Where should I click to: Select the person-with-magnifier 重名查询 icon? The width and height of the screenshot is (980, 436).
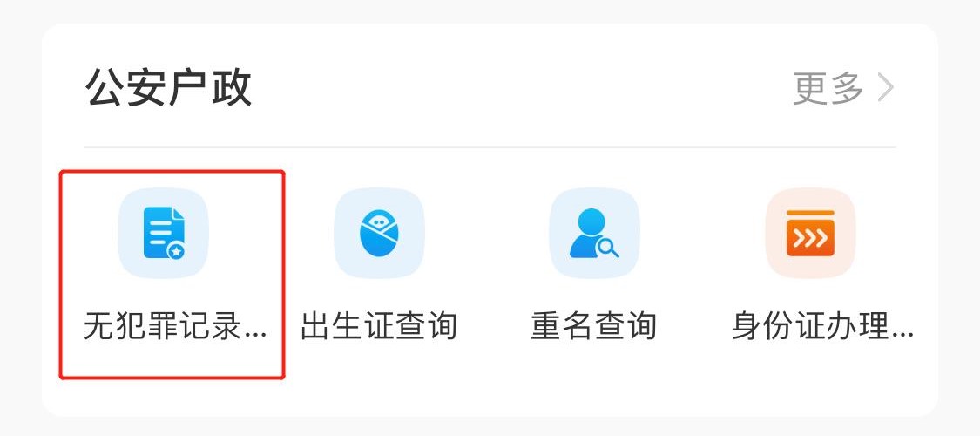(594, 234)
